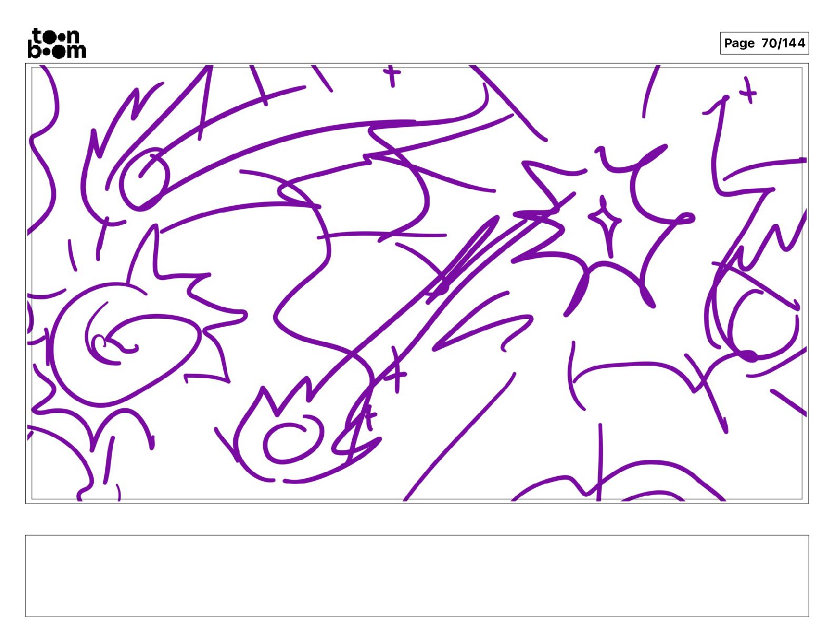Click the purple storyboard sketch panel
834x644 pixels.
[416, 284]
